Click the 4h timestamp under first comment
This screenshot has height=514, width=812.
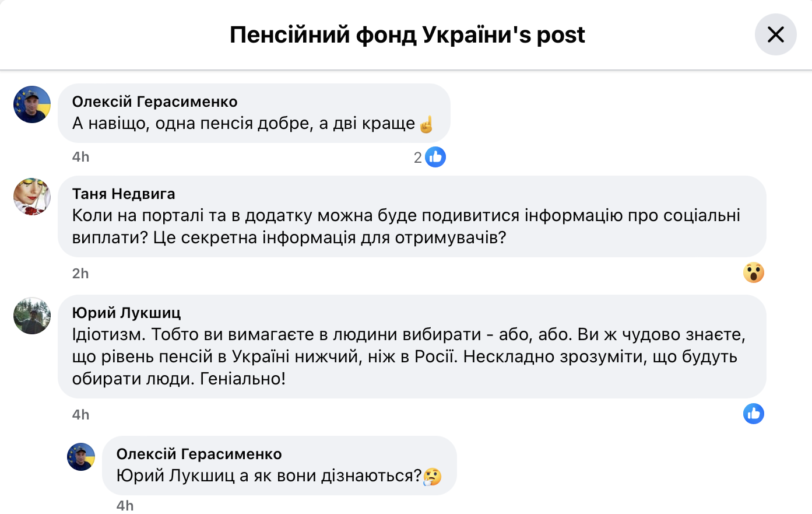(80, 157)
